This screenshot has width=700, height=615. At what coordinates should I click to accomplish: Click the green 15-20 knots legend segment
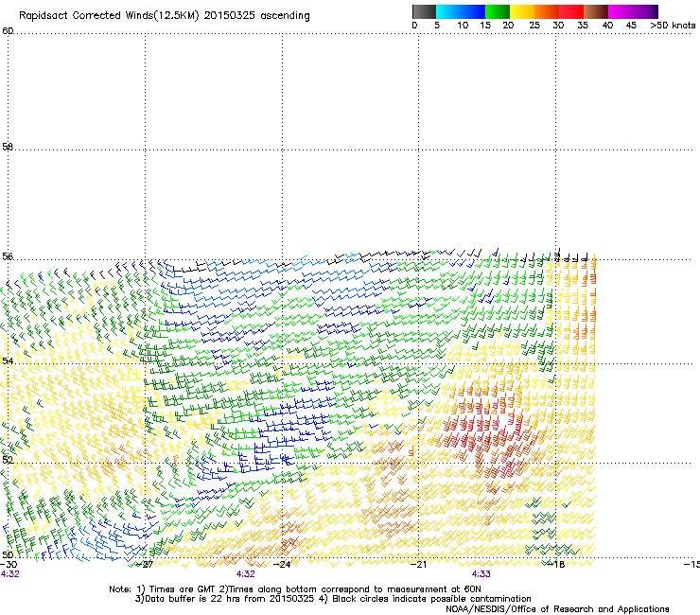pyautogui.click(x=498, y=11)
